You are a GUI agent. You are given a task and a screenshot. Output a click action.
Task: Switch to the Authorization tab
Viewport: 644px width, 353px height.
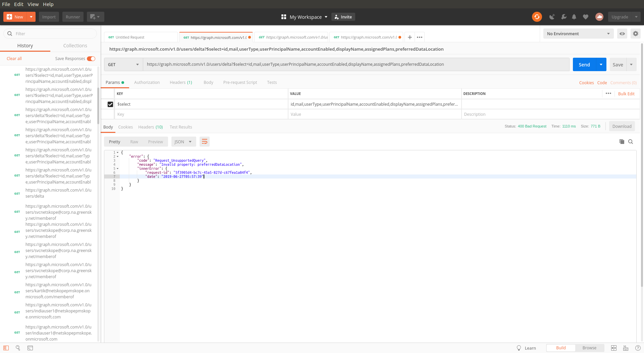pyautogui.click(x=147, y=82)
